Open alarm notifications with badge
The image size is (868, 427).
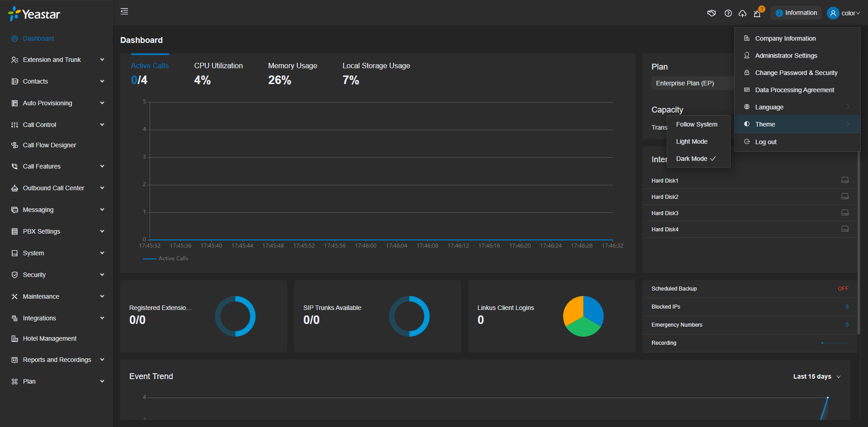(757, 13)
